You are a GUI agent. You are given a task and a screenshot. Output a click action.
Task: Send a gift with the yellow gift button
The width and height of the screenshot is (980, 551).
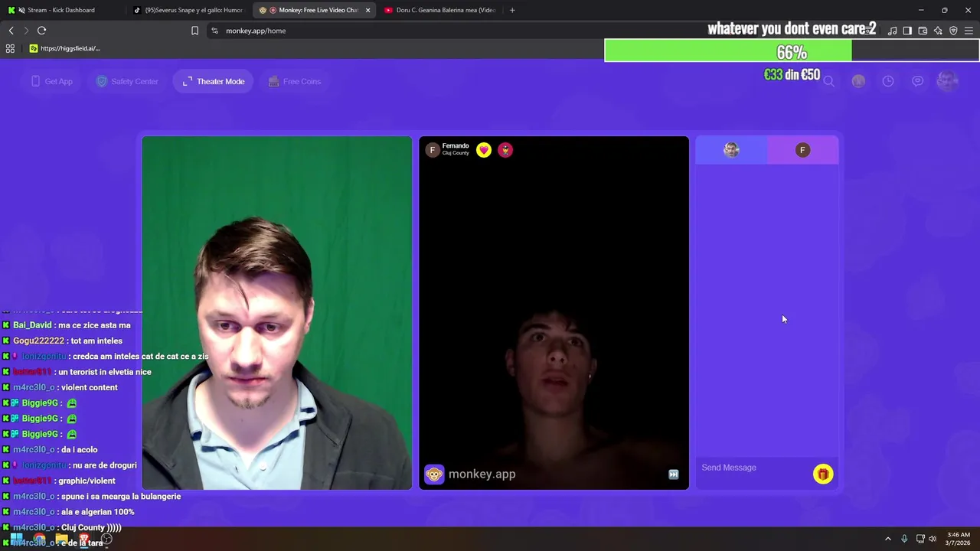tap(823, 474)
